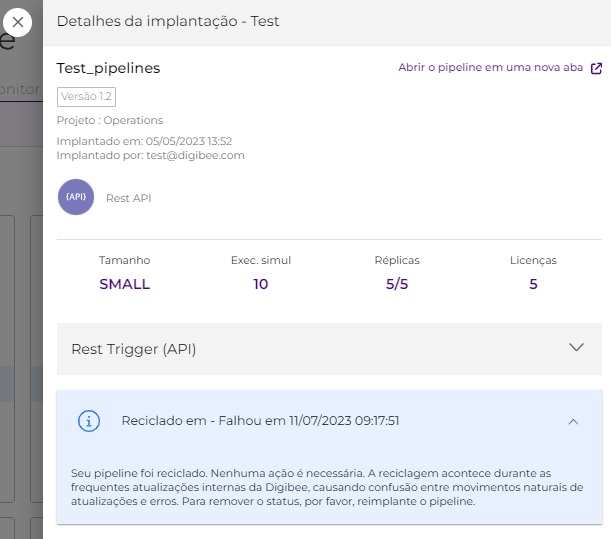Click the SMALL size value

124,284
